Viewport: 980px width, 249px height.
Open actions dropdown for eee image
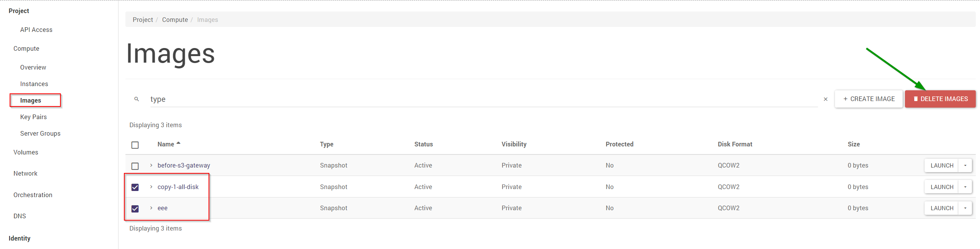(x=965, y=208)
